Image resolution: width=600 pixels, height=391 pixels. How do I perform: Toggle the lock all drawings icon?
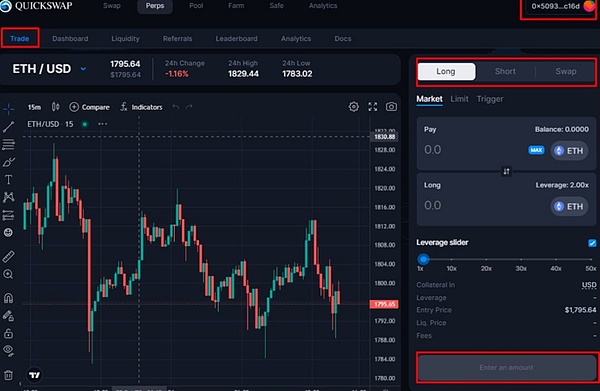(8, 334)
